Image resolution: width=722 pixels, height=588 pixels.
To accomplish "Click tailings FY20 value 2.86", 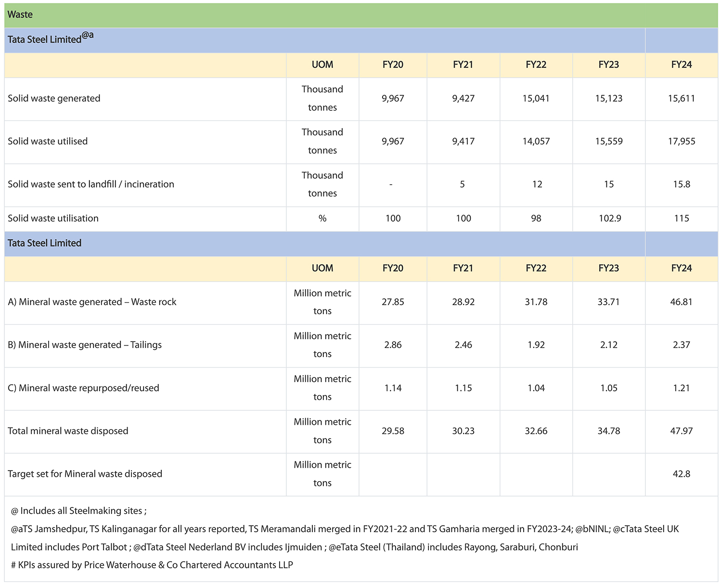I will (x=393, y=345).
